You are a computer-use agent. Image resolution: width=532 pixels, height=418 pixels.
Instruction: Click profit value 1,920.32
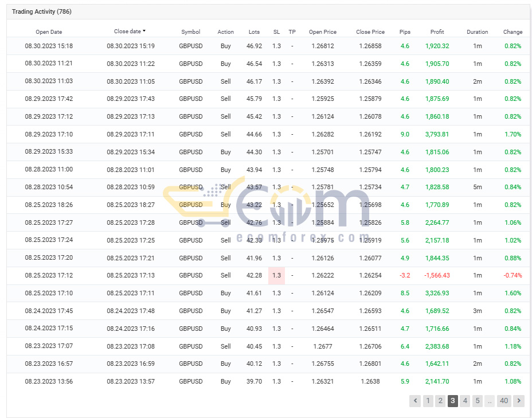point(437,46)
